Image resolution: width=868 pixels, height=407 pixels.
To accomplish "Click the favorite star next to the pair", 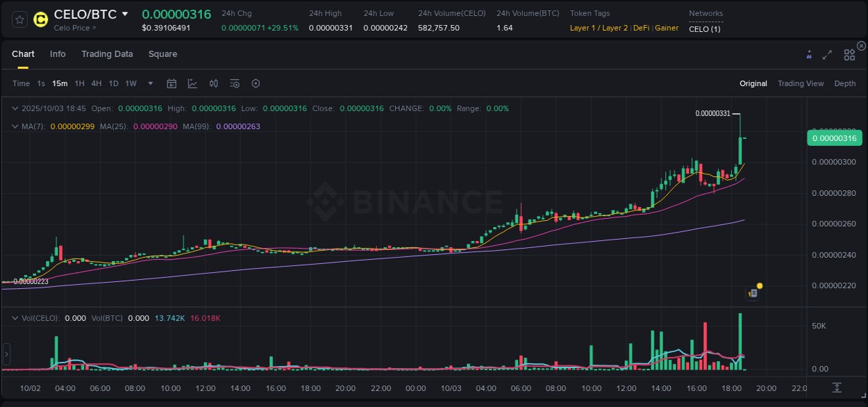I will 19,19.
